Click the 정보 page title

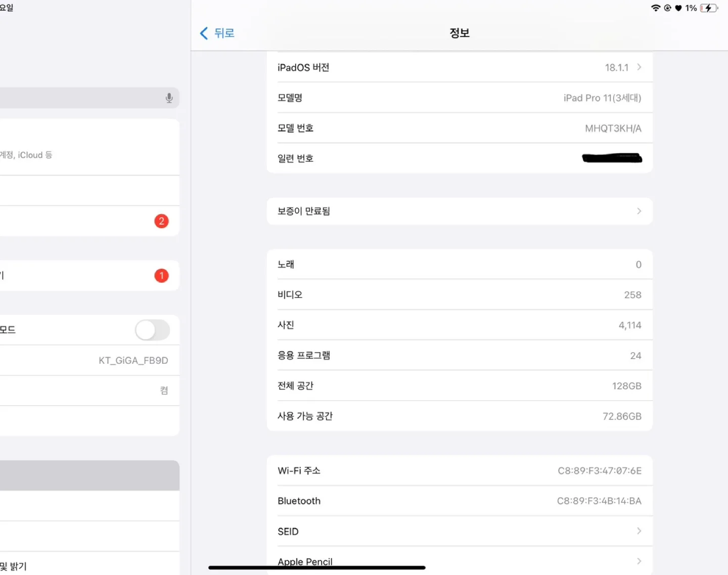460,33
